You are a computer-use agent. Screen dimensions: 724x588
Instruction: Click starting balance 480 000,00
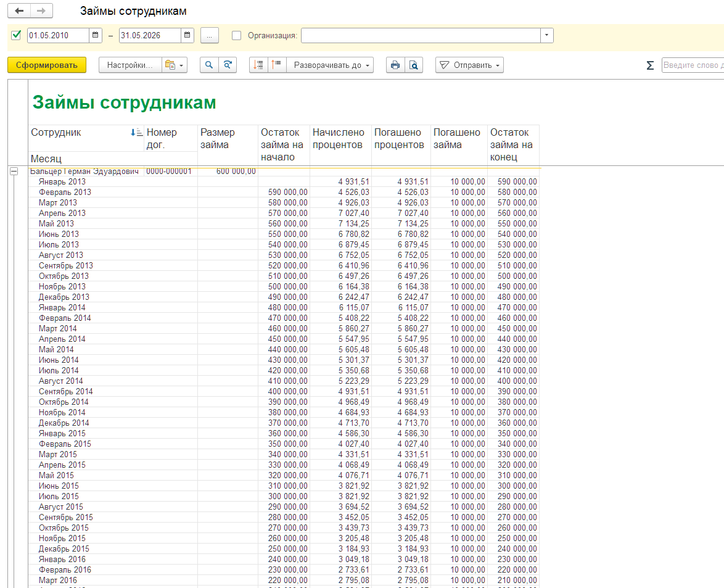coord(287,308)
